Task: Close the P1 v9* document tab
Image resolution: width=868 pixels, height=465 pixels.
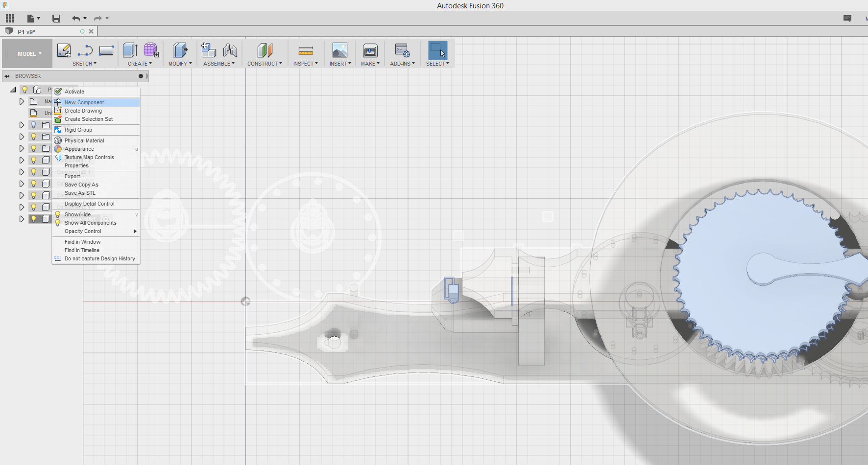Action: tap(91, 31)
